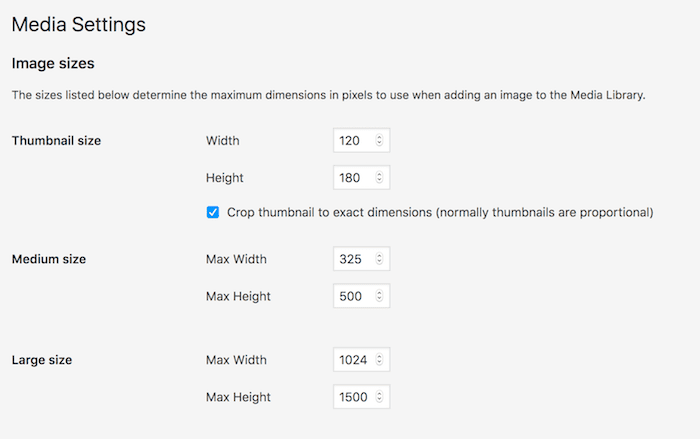
Task: Toggle the Crop thumbnail to exact dimensions checkbox
Action: click(x=213, y=212)
